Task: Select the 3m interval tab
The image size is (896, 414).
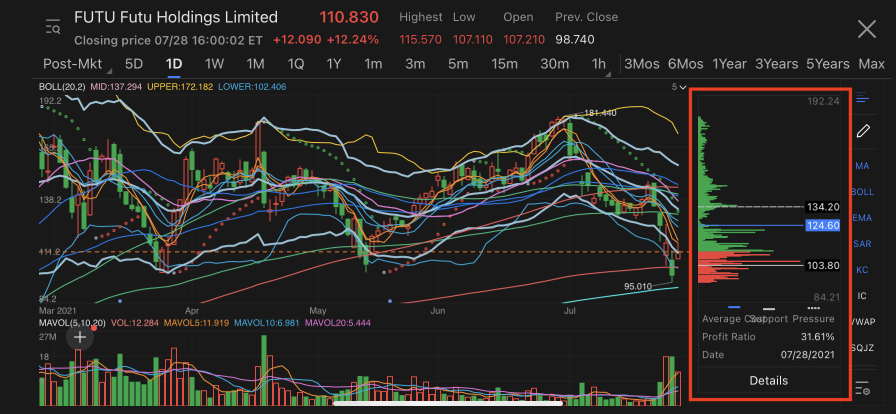Action: pos(415,64)
